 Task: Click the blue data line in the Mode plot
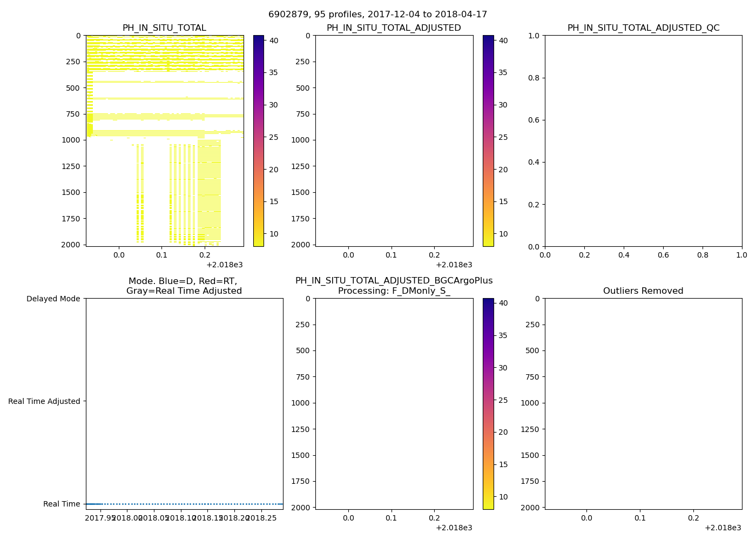point(184,504)
